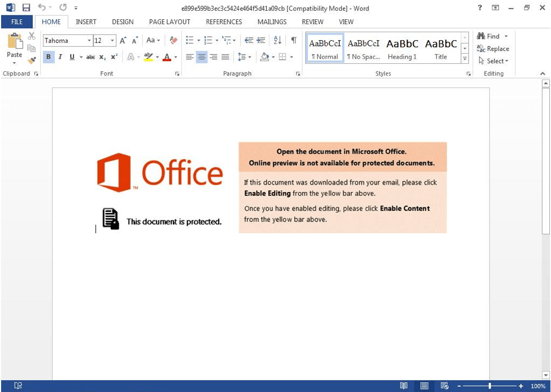
Task: Decrease paragraph indent
Action: pyautogui.click(x=249, y=41)
